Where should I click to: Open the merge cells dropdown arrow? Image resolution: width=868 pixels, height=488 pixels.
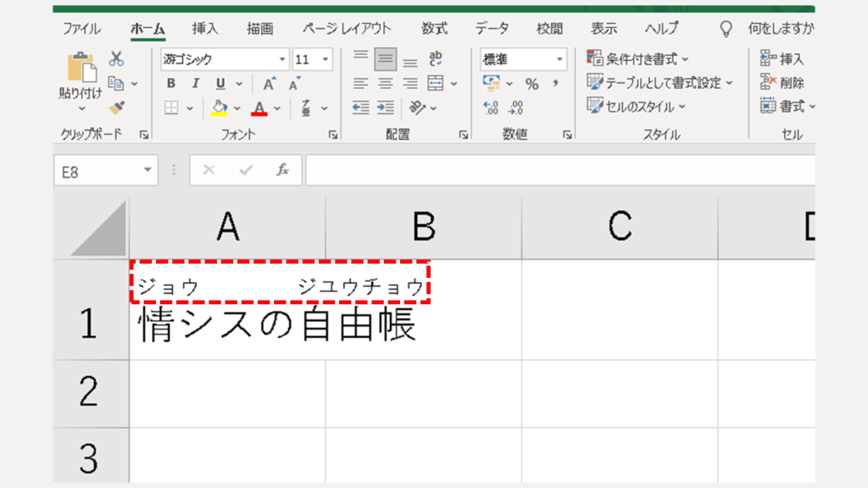[x=454, y=84]
